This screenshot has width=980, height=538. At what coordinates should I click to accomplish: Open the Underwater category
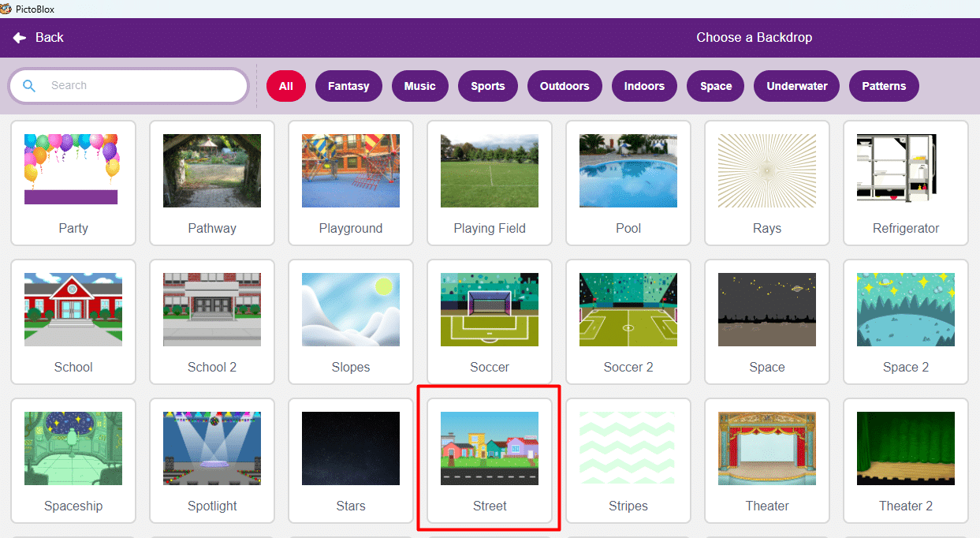797,86
